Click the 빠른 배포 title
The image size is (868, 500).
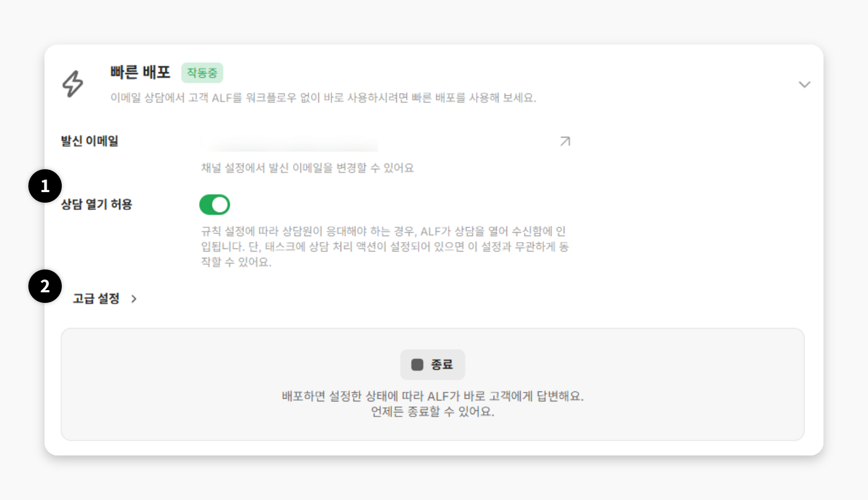pos(140,72)
